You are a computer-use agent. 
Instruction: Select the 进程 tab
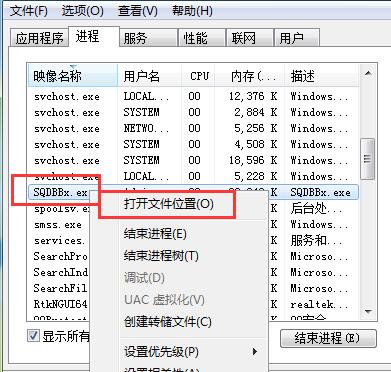(94, 36)
